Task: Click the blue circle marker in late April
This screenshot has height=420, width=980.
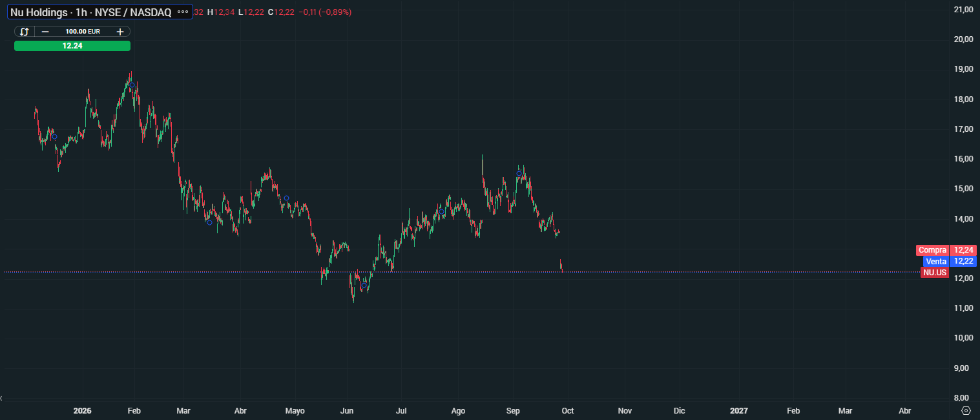Action: tap(286, 198)
